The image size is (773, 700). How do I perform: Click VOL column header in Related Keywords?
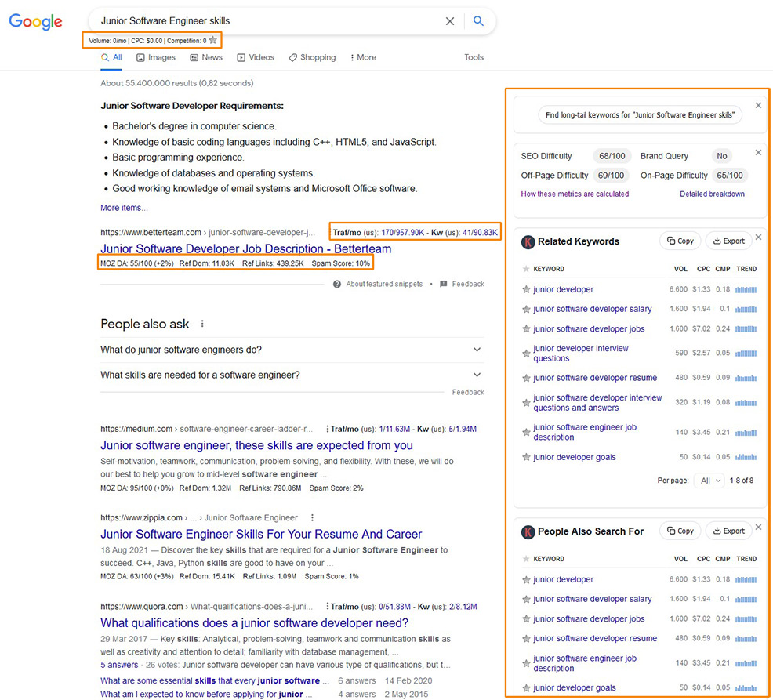[x=680, y=269]
